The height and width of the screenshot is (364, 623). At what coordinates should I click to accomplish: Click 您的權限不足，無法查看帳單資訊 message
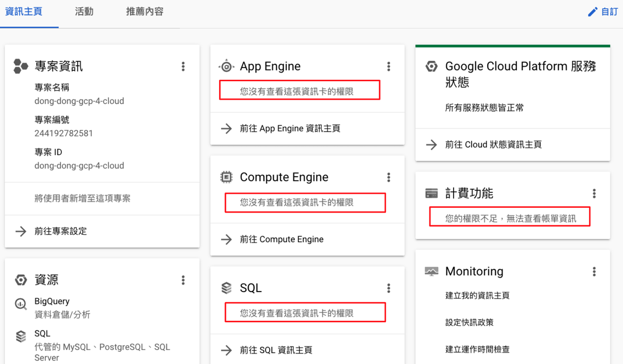point(511,219)
